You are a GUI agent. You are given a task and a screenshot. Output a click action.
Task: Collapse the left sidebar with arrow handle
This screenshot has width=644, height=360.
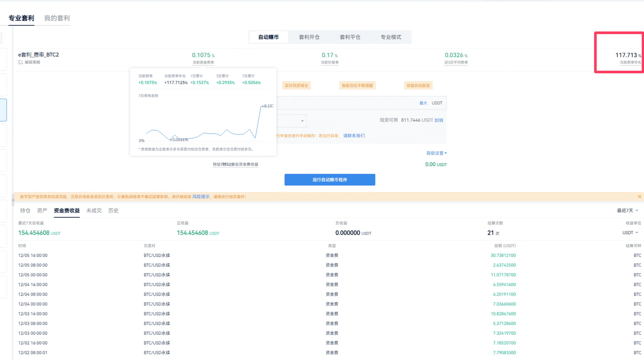point(13,200)
